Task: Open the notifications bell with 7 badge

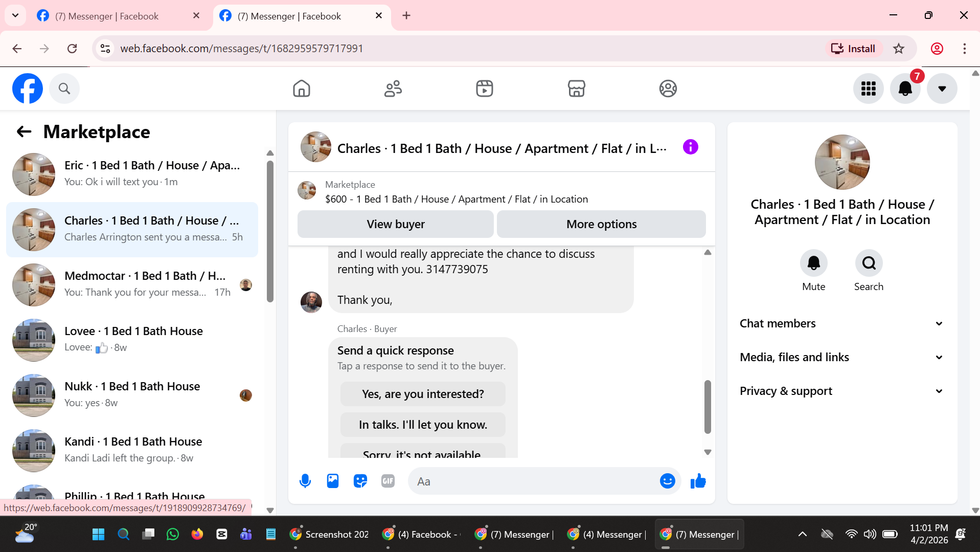Action: click(905, 89)
